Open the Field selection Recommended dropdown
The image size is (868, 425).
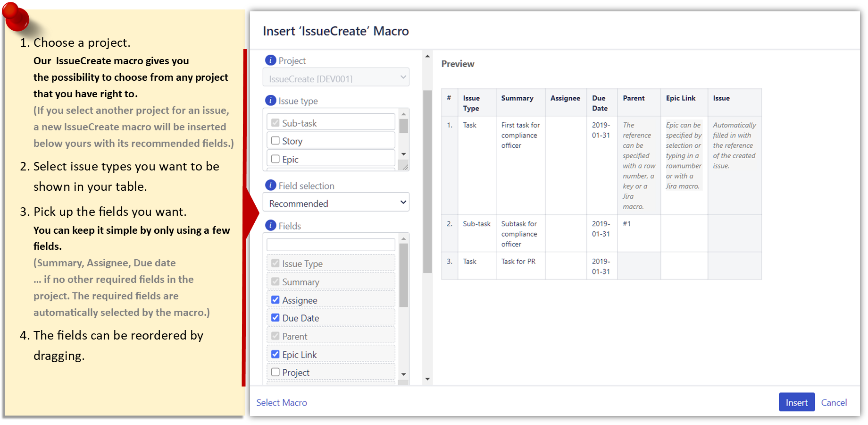pyautogui.click(x=336, y=203)
